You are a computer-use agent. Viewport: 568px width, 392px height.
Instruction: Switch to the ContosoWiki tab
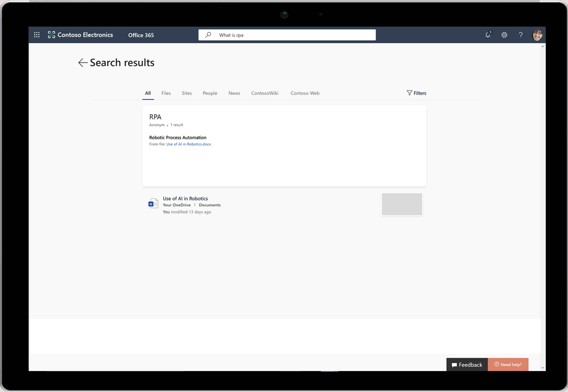pos(264,93)
